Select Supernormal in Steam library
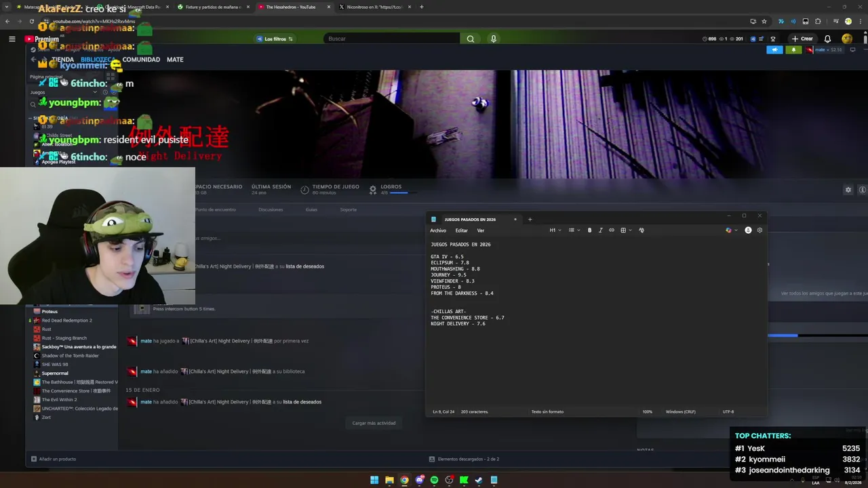868x488 pixels. point(55,373)
